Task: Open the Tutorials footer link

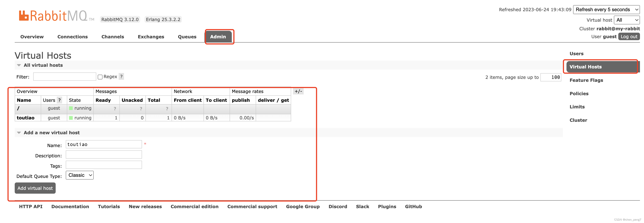Action: pyautogui.click(x=109, y=206)
